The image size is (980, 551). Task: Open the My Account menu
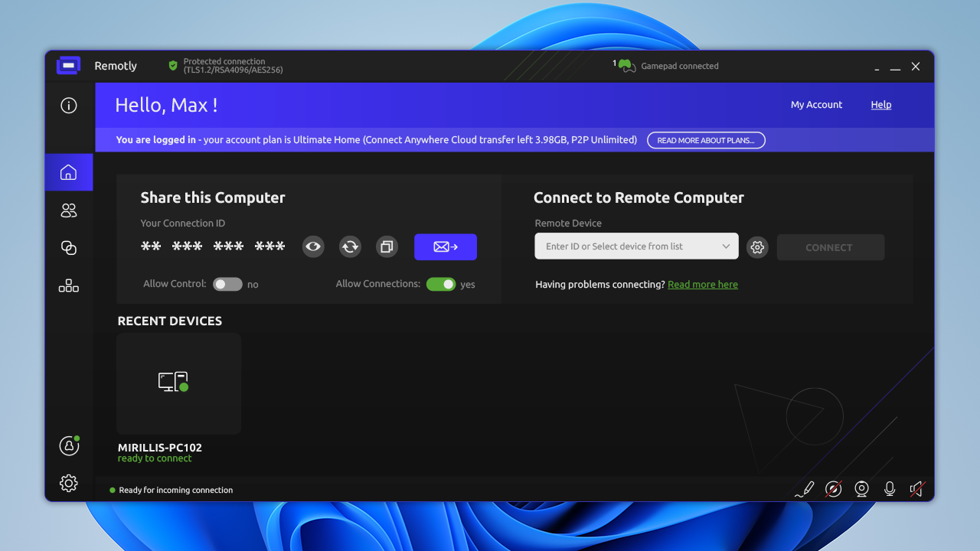click(x=816, y=105)
